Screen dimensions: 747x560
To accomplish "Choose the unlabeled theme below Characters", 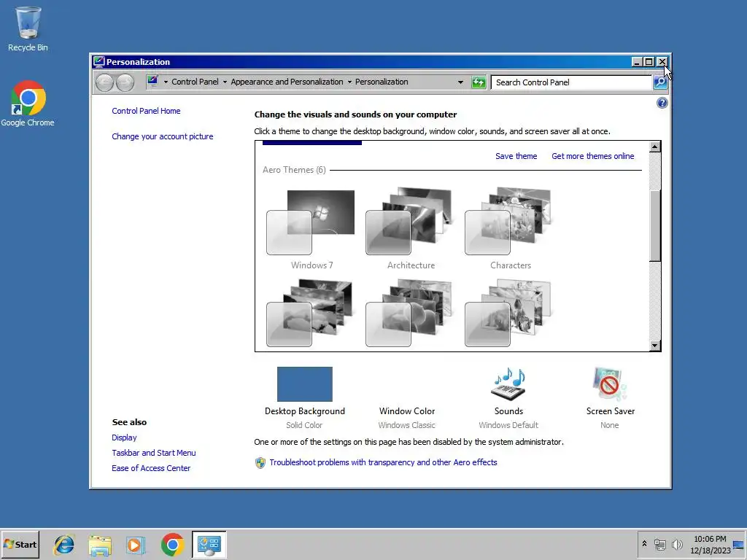I will click(508, 313).
